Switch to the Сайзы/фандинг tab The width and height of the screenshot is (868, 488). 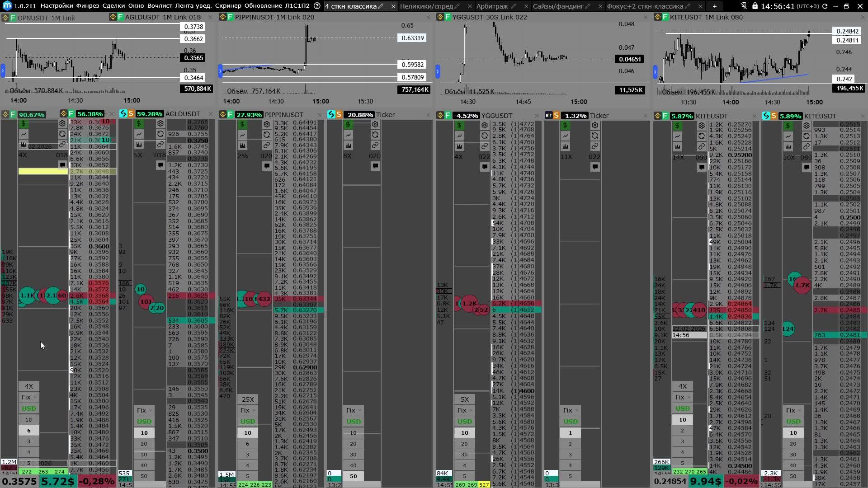pyautogui.click(x=558, y=6)
